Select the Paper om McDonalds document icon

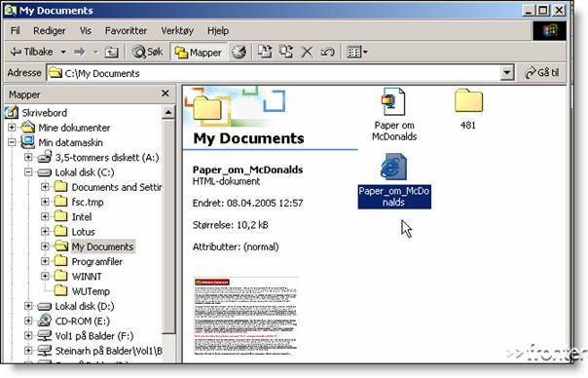click(x=393, y=101)
